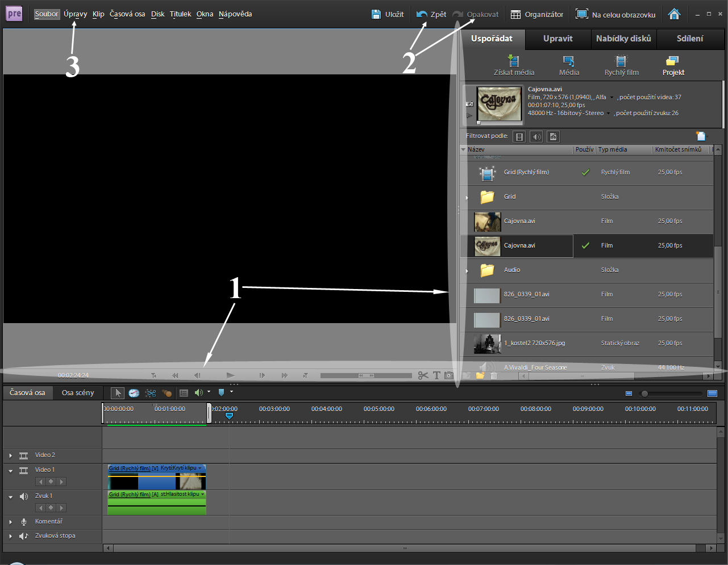Step back one frame in monitor
Image resolution: width=728 pixels, height=565 pixels.
(x=197, y=375)
